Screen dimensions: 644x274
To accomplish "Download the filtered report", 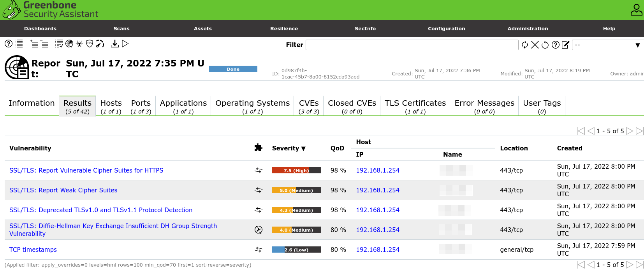I will pos(114,44).
